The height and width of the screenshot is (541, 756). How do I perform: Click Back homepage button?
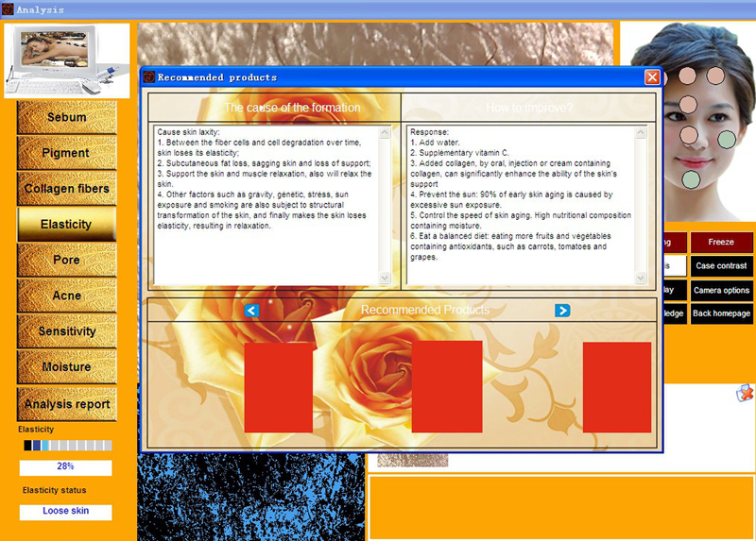click(722, 313)
